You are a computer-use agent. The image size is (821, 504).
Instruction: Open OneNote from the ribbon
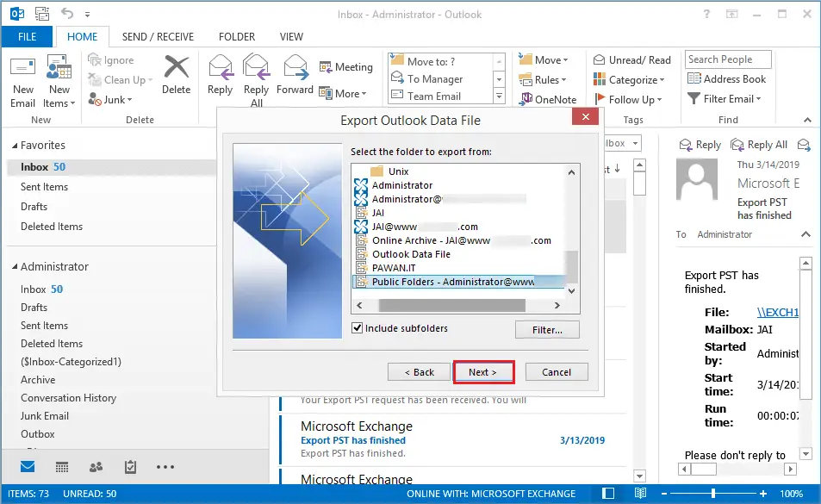tap(547, 99)
